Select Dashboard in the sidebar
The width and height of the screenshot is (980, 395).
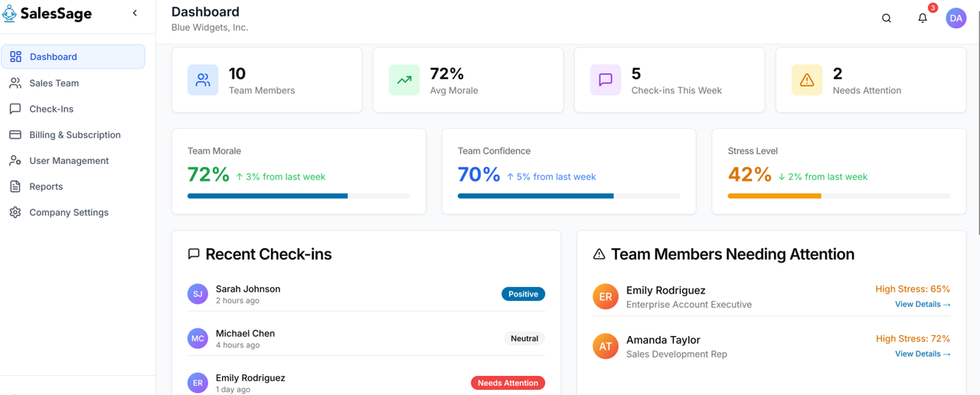tap(73, 57)
